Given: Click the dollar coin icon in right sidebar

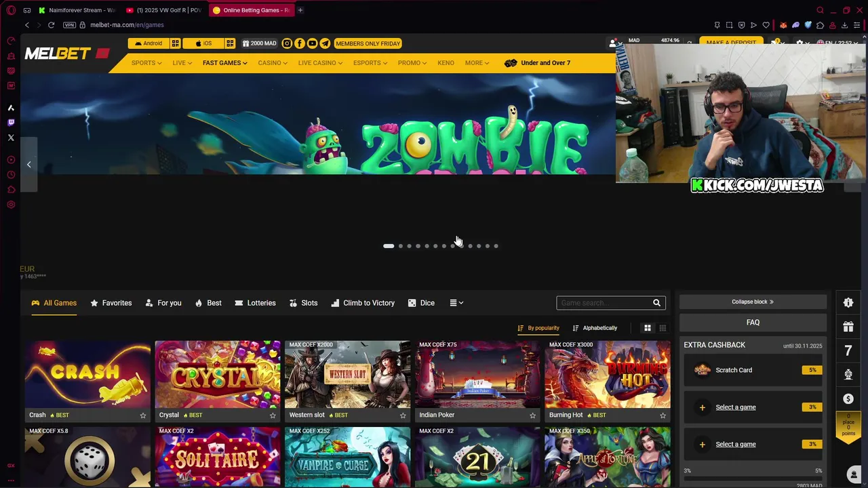Looking at the screenshot, I should (x=848, y=399).
